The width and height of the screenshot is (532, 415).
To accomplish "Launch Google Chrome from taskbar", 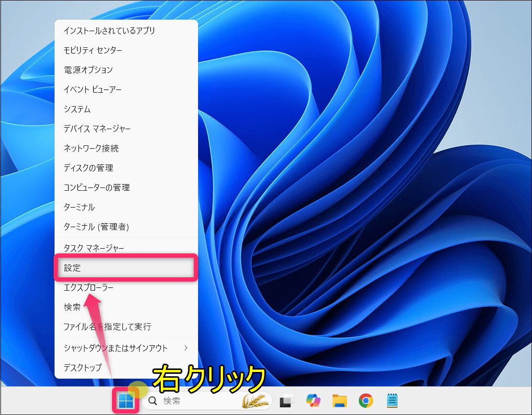I will [x=366, y=401].
